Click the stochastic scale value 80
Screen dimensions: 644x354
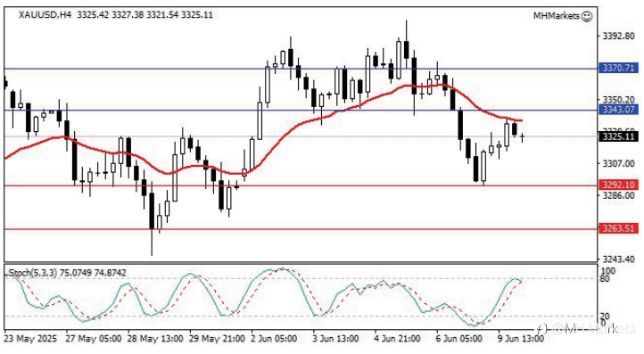click(605, 279)
